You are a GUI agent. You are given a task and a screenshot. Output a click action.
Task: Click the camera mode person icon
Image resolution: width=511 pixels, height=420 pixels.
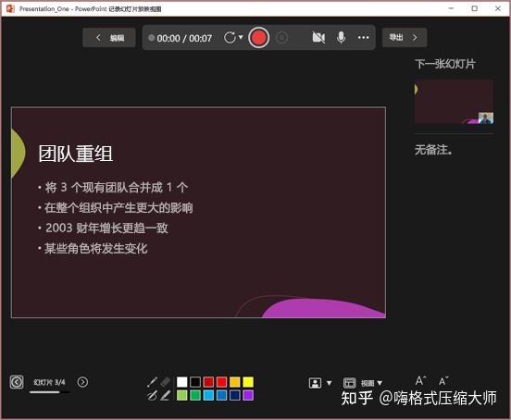pos(315,383)
